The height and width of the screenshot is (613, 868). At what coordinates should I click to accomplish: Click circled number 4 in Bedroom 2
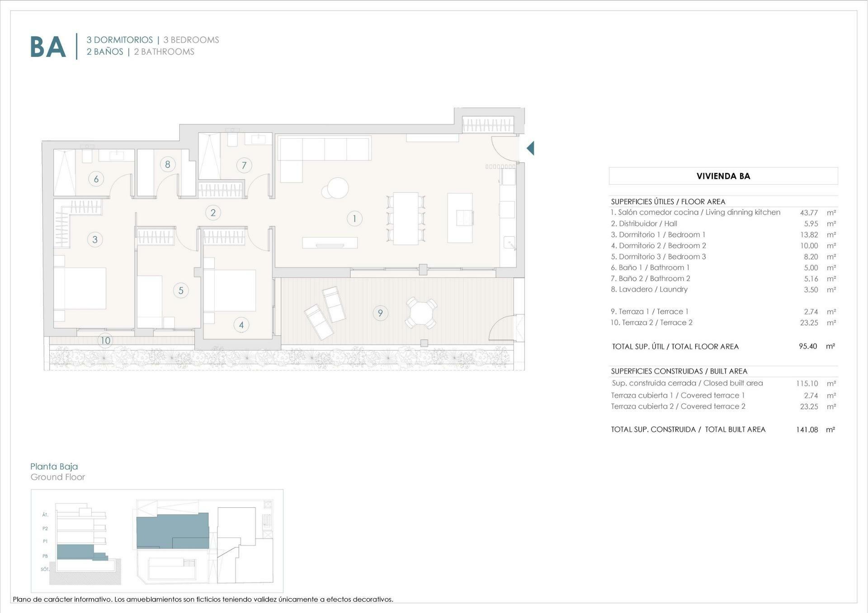[241, 324]
